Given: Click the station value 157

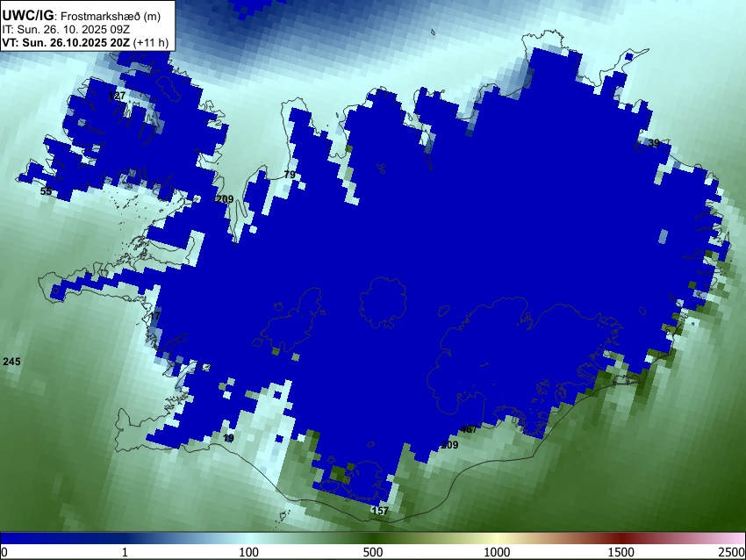Looking at the screenshot, I should point(380,511).
